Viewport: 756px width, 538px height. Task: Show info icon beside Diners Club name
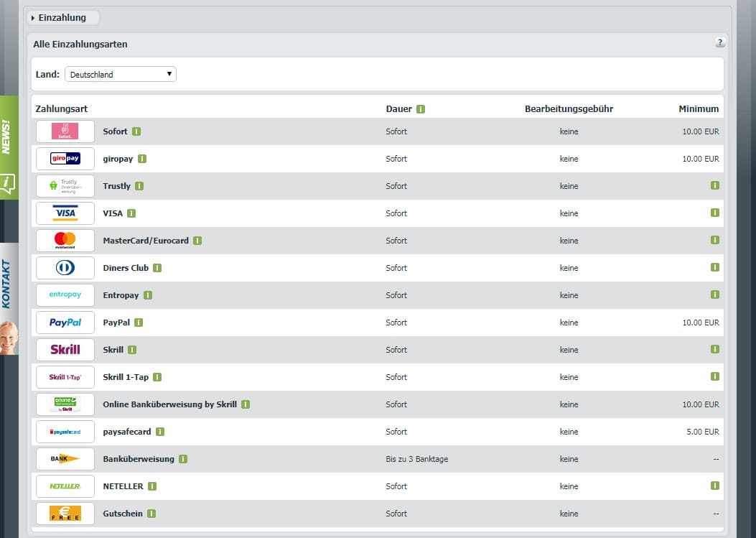click(157, 268)
